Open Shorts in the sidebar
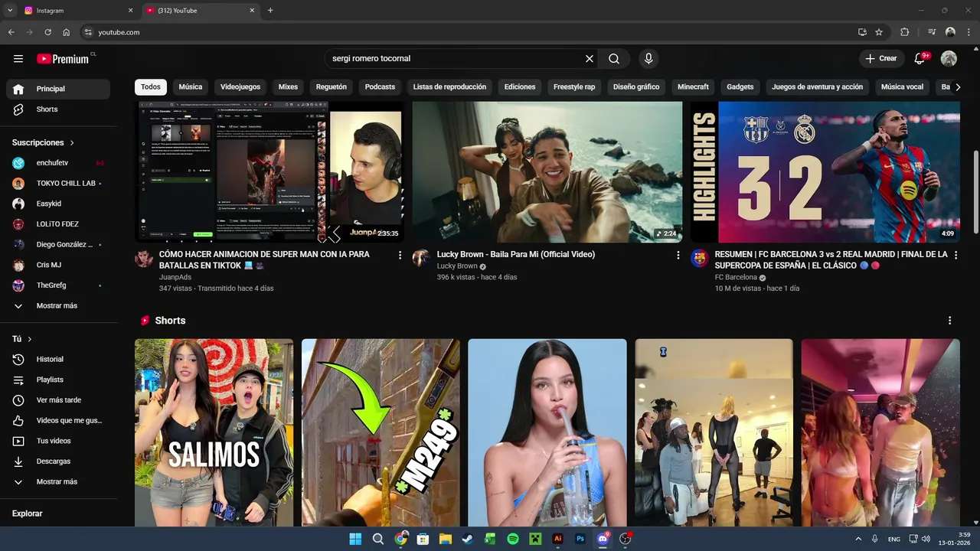 58,109
